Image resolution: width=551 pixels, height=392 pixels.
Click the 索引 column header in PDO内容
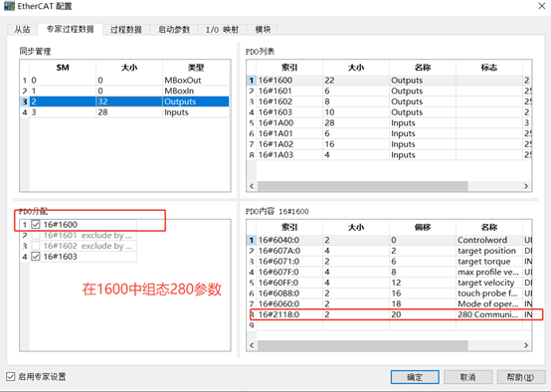coord(289,227)
